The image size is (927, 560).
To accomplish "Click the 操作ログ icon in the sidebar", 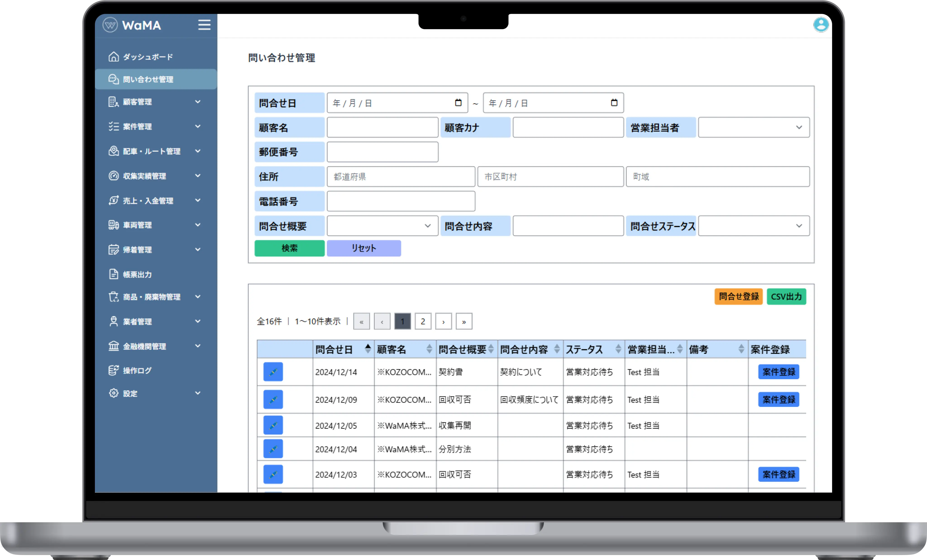I will [x=113, y=370].
